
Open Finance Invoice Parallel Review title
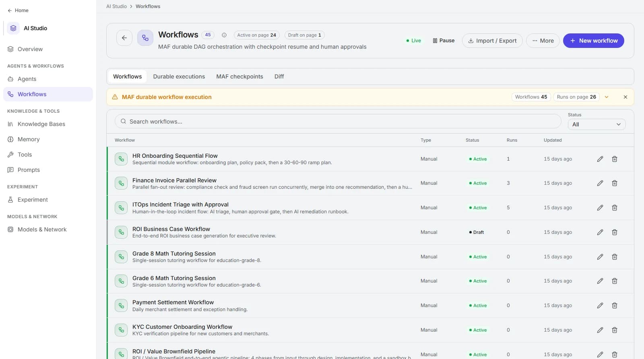(174, 180)
